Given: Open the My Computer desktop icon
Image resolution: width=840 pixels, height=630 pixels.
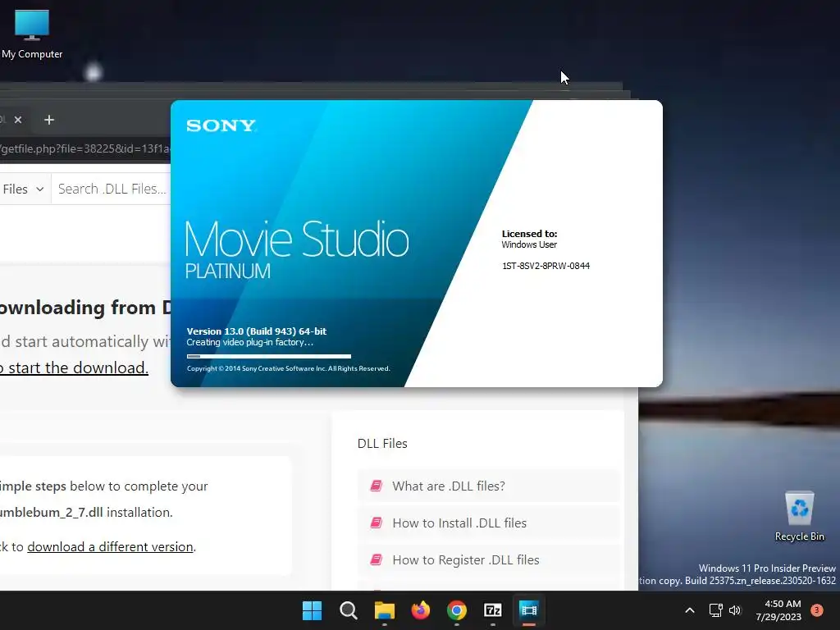Looking at the screenshot, I should click(32, 34).
